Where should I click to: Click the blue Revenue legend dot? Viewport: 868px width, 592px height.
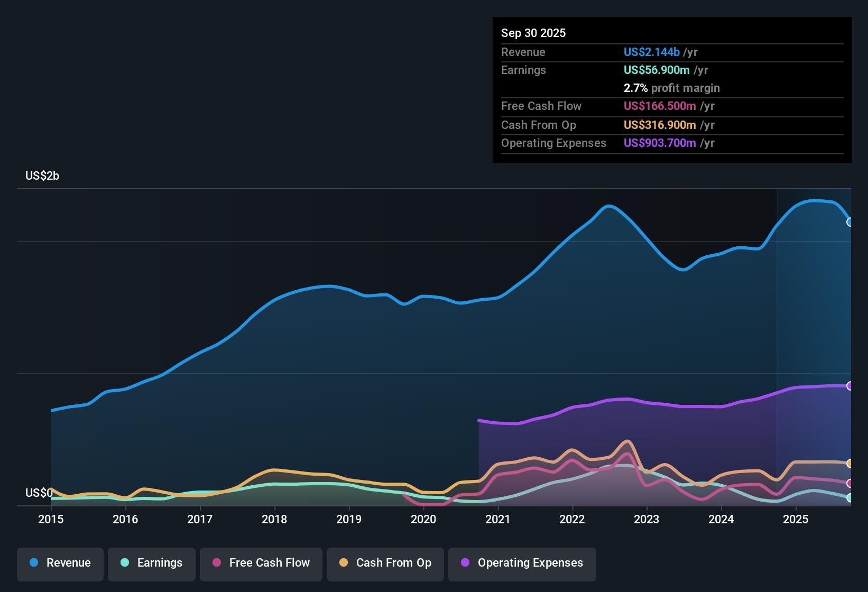pyautogui.click(x=33, y=563)
